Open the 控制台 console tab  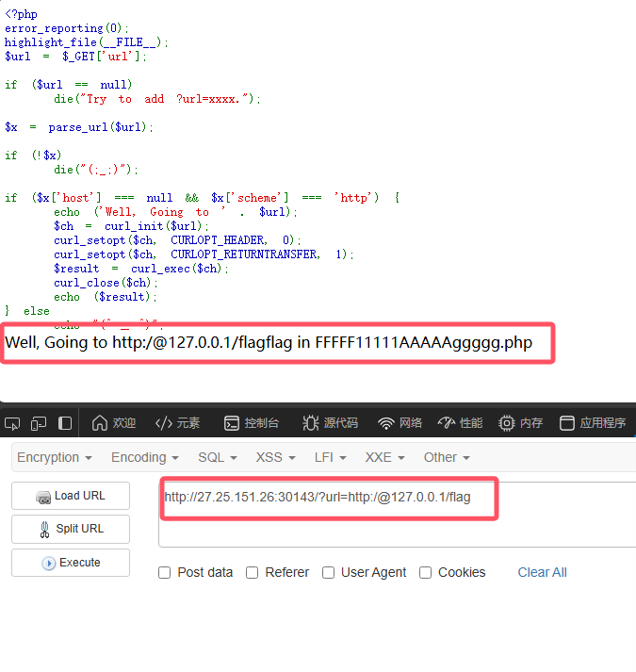(x=252, y=423)
